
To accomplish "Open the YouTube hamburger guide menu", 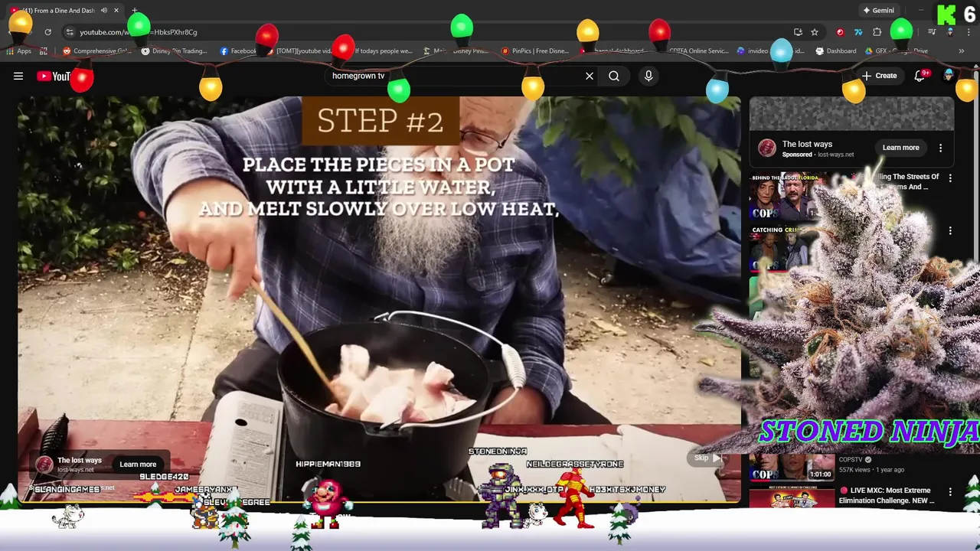I will pyautogui.click(x=18, y=76).
